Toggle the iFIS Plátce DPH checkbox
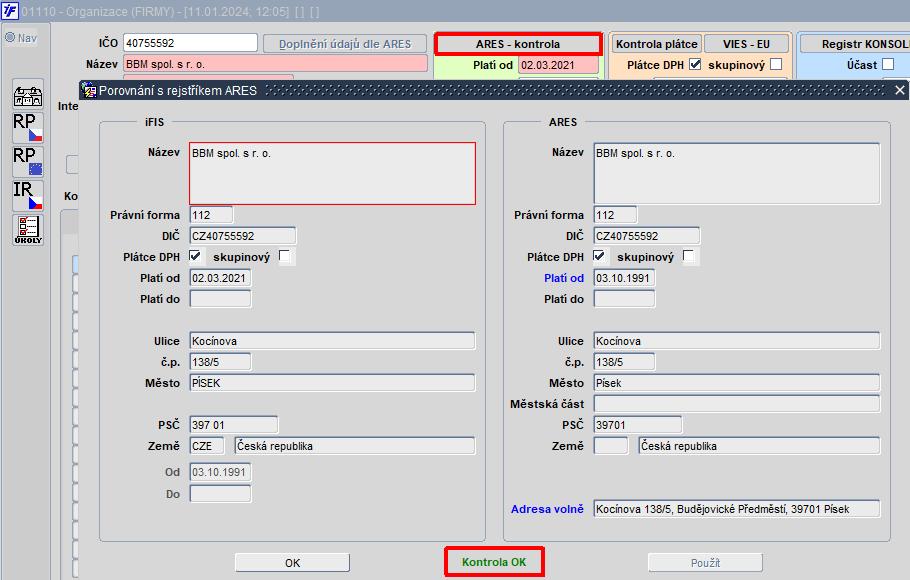 (x=195, y=256)
